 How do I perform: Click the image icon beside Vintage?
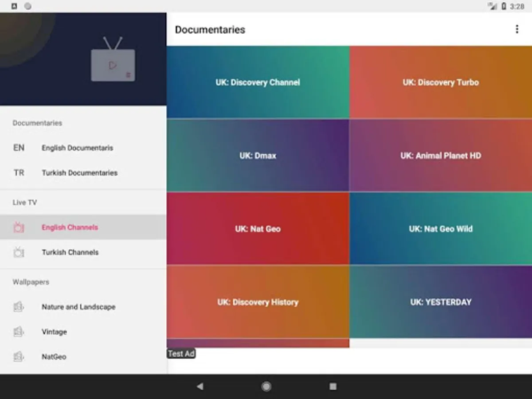18,332
